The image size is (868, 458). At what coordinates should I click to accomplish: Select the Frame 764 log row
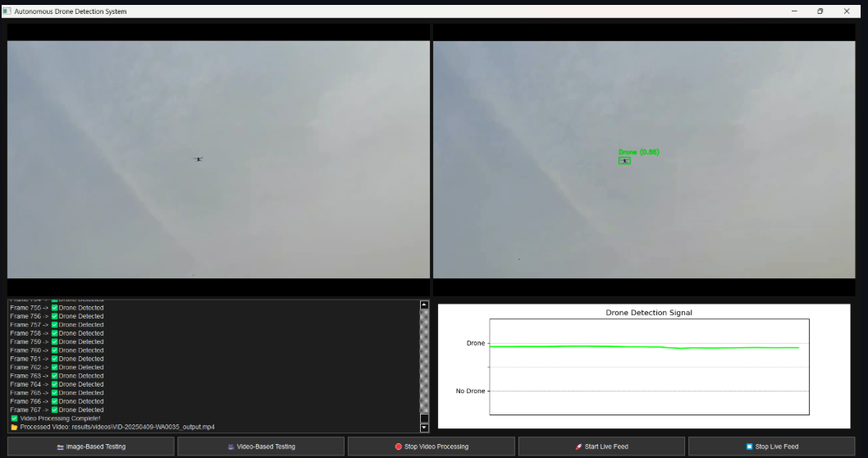pyautogui.click(x=57, y=384)
